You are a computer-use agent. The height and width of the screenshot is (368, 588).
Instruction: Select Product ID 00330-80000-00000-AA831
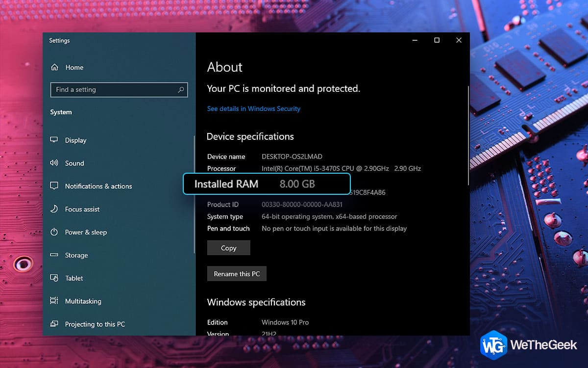tap(302, 205)
